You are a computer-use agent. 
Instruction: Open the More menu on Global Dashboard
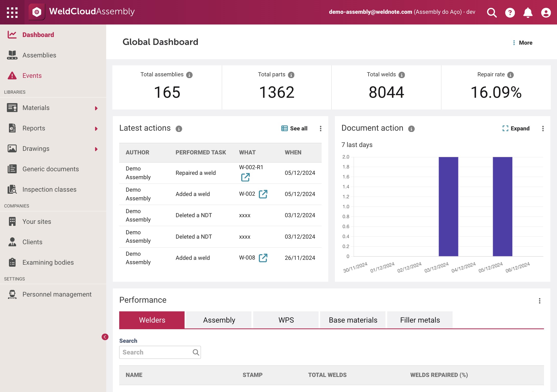point(522,43)
